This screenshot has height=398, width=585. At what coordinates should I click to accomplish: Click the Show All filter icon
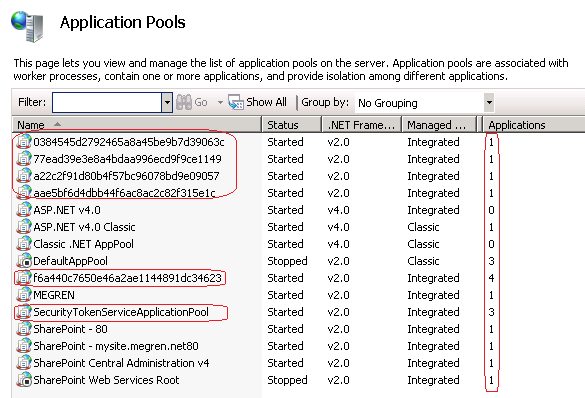[235, 102]
